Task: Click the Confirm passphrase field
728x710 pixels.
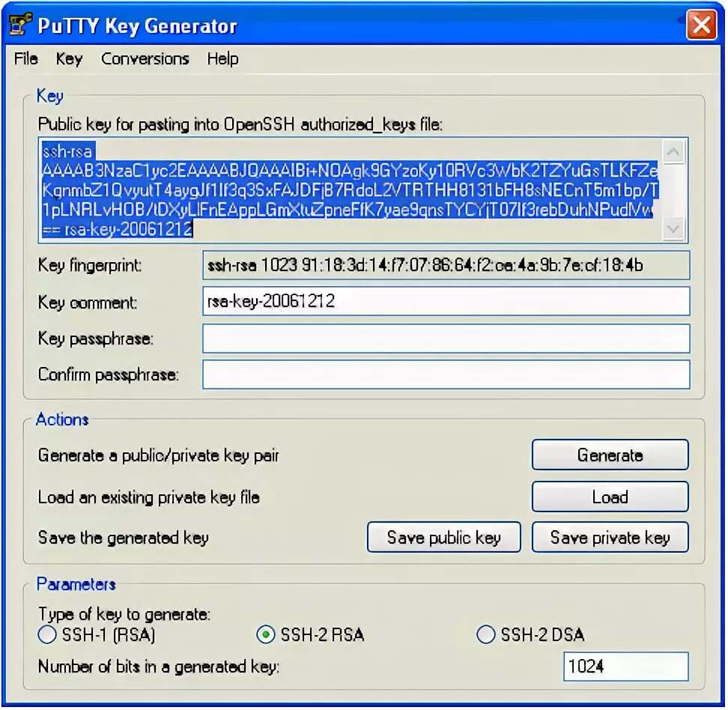Action: [446, 374]
